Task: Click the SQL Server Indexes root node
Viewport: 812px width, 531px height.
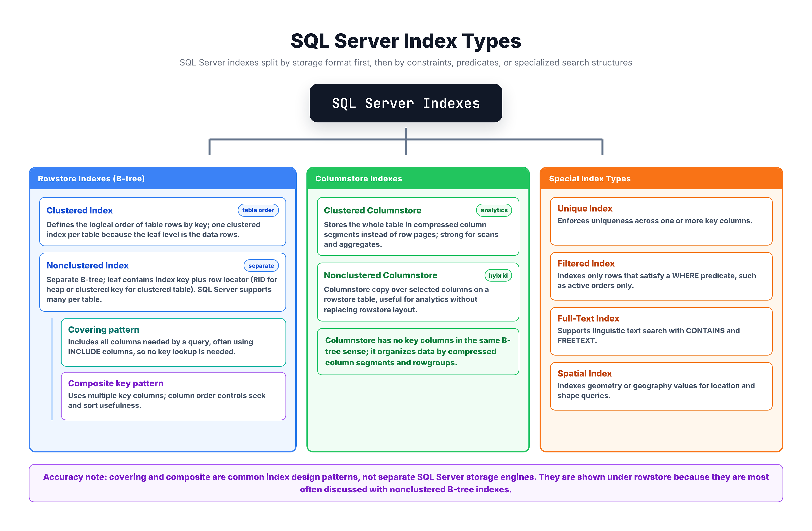Action: coord(406,103)
